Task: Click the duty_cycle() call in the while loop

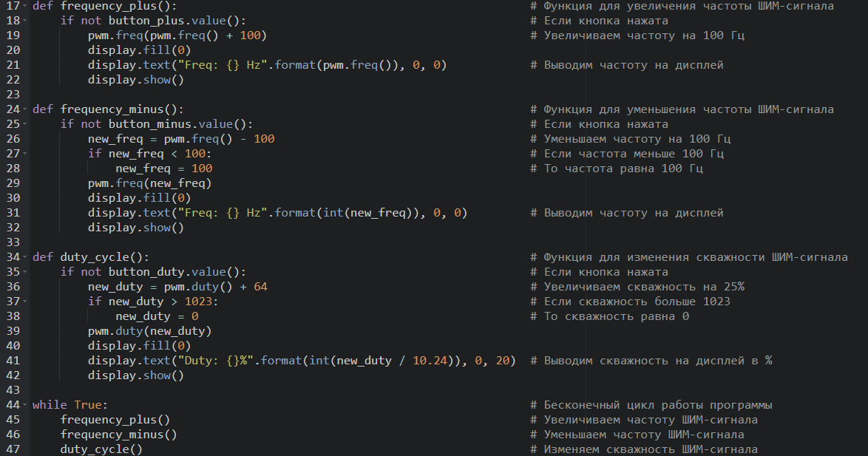Action: click(101, 449)
